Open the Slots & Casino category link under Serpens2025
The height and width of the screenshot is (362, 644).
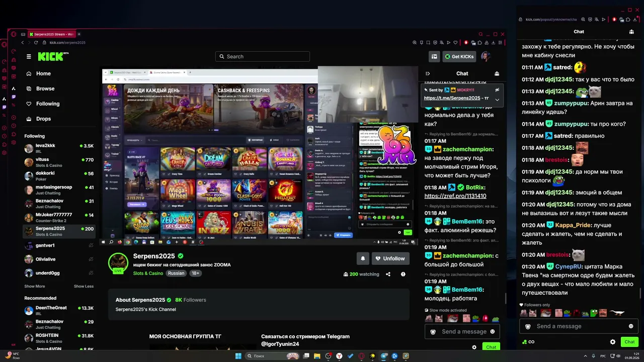tap(148, 274)
